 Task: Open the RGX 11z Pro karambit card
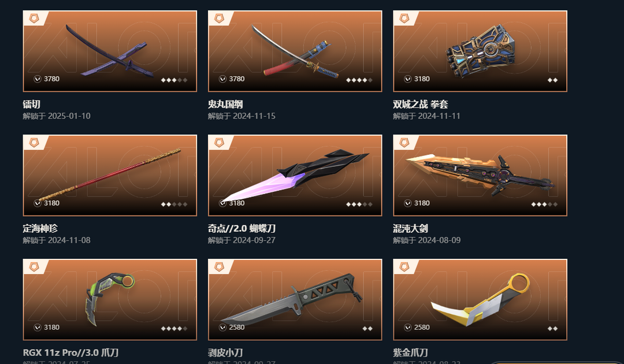(110, 299)
